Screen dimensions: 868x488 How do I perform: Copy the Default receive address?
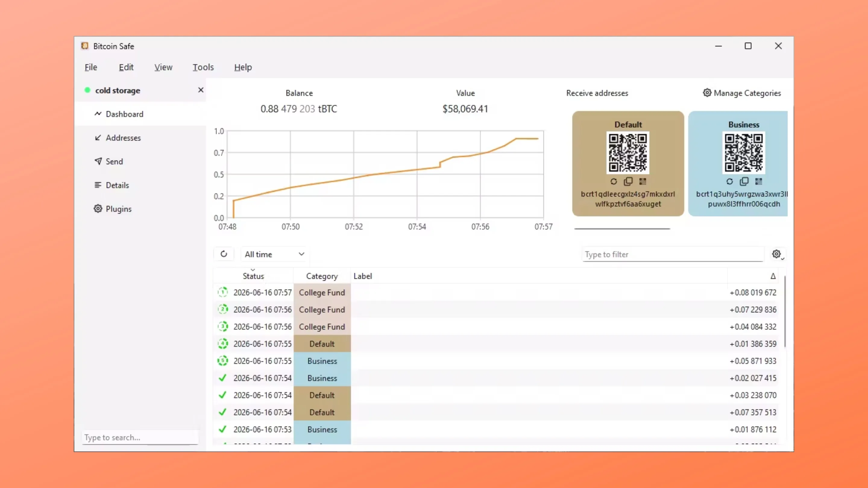coord(628,182)
